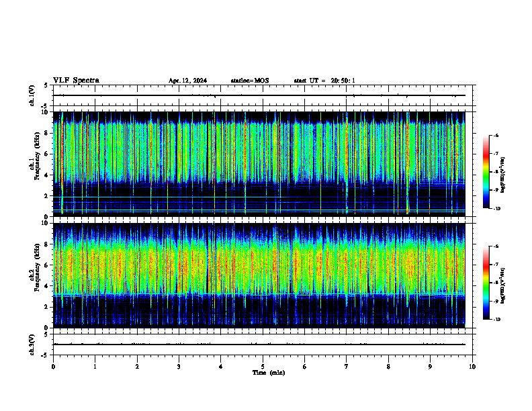Screen dimensions: 532x411
Task: Click time axis tick label 7
Action: tap(347, 367)
